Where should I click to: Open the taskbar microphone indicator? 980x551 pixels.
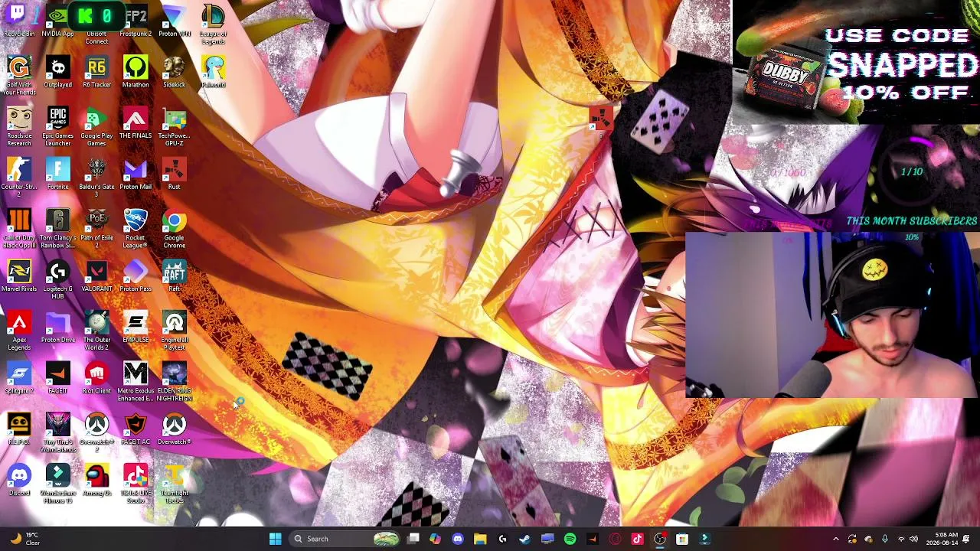pyautogui.click(x=884, y=539)
